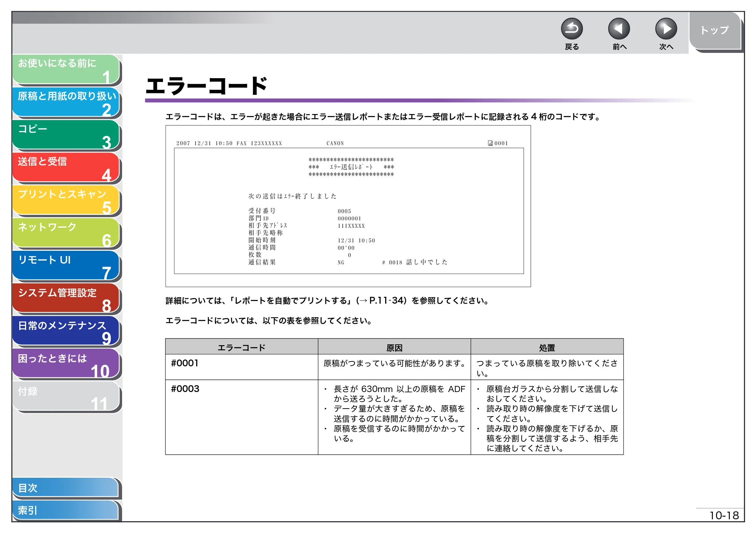756x534 pixels.
Task: Open the ネットワーク chapter tab
Action: point(66,233)
